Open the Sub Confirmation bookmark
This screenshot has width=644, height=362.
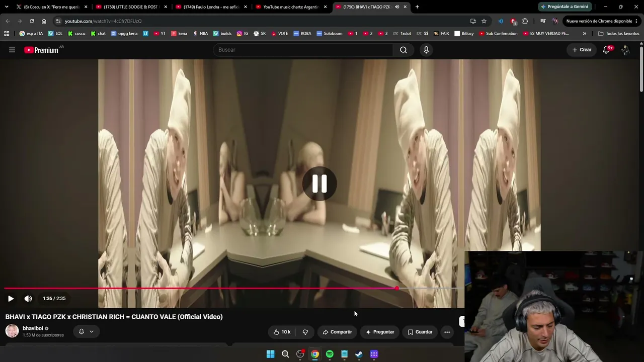coord(498,34)
